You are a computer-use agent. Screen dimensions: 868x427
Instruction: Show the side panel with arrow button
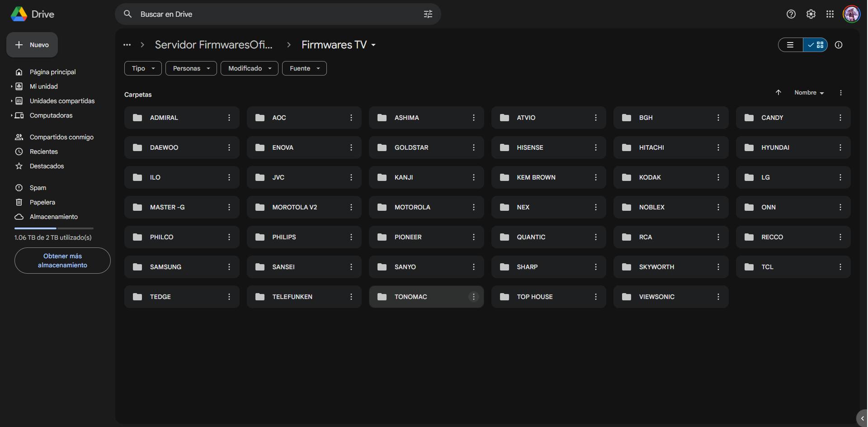(x=862, y=418)
